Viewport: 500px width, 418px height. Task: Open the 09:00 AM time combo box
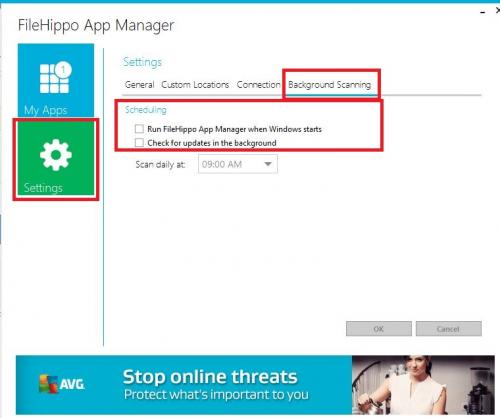(238, 164)
